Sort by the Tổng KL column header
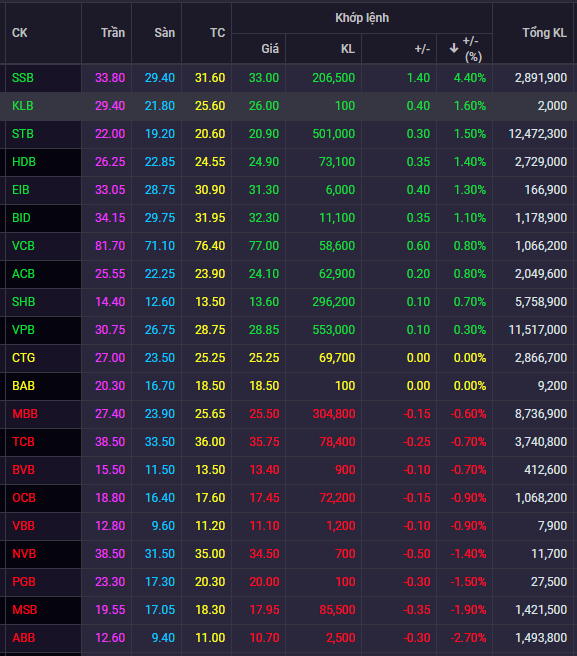577x656 pixels. pos(544,33)
